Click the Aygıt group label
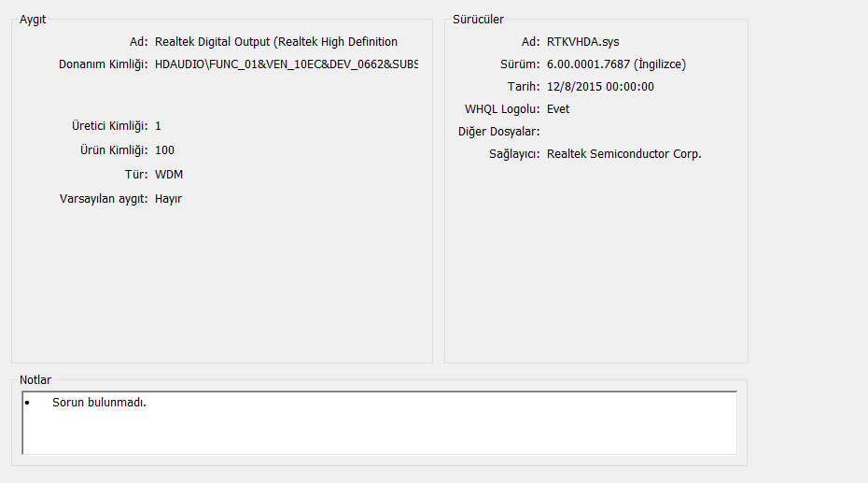This screenshot has width=868, height=483. 33,20
